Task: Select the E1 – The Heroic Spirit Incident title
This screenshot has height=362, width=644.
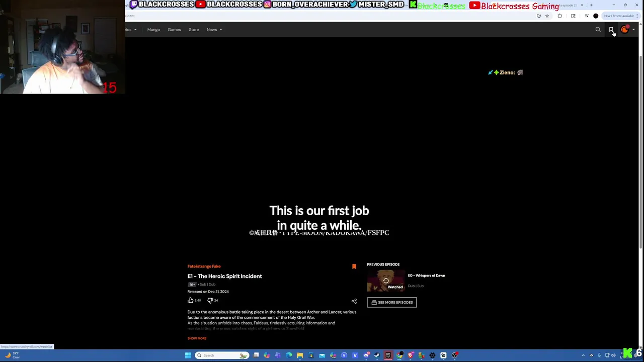Action: pyautogui.click(x=224, y=276)
